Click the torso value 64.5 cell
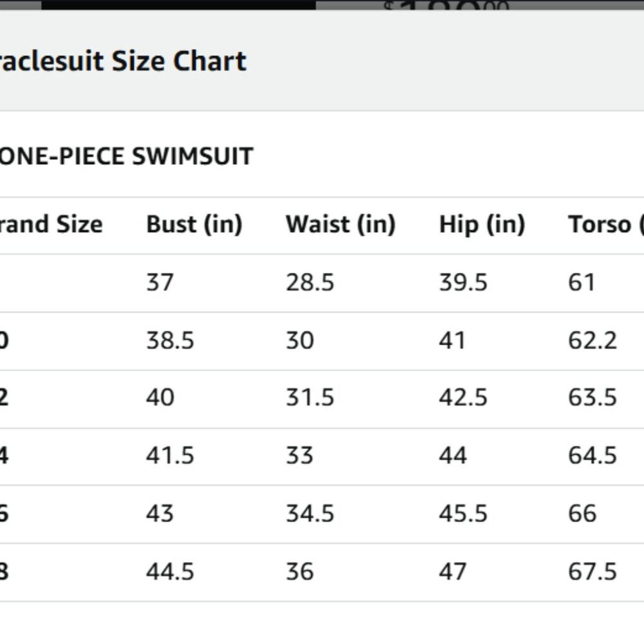 (592, 456)
